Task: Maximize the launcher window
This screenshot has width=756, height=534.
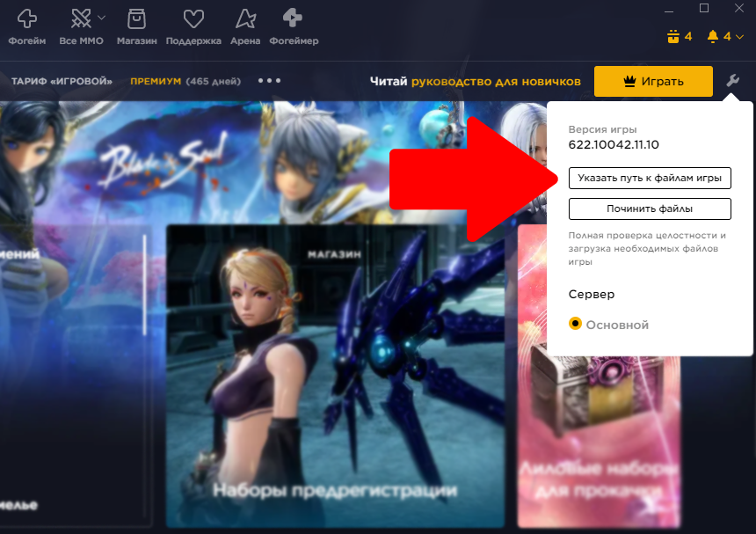Action: pos(704,8)
